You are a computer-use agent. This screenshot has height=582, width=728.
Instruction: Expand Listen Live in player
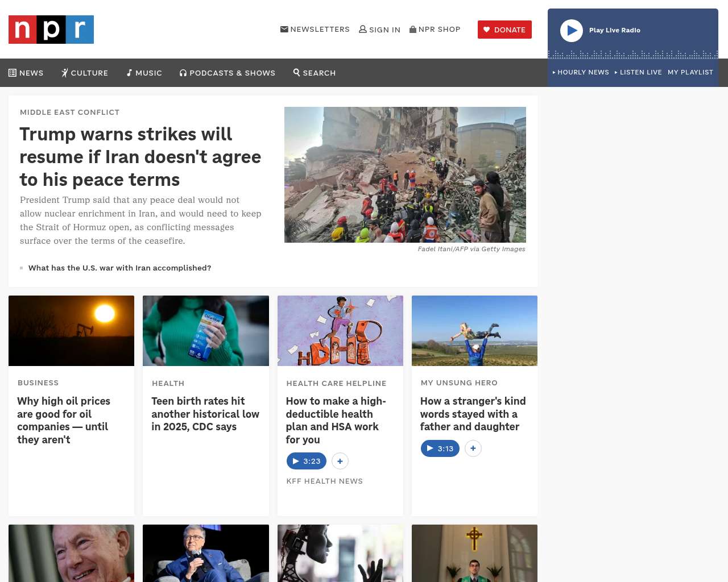pos(638,72)
